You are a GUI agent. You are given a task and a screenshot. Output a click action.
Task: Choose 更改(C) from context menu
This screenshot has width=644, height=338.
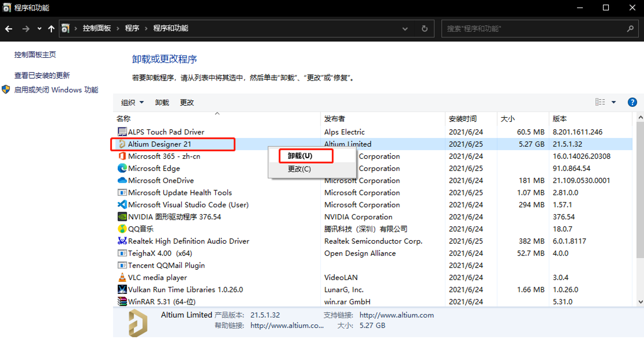coord(299,169)
